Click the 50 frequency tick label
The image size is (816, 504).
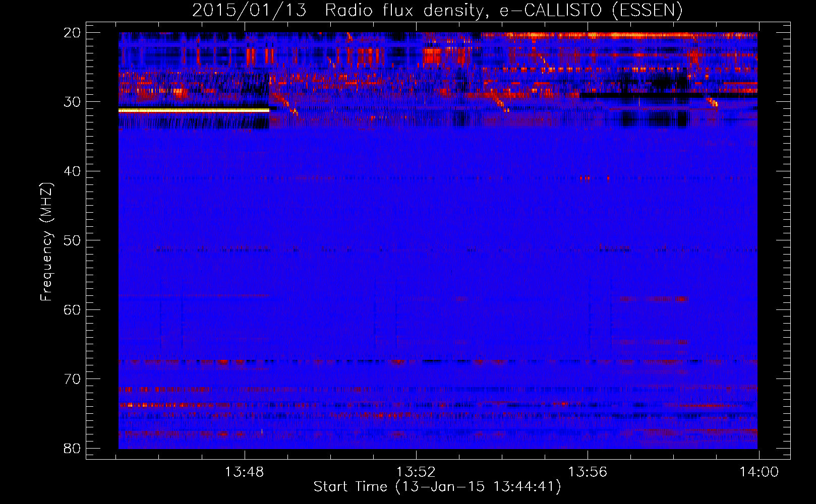tap(72, 240)
